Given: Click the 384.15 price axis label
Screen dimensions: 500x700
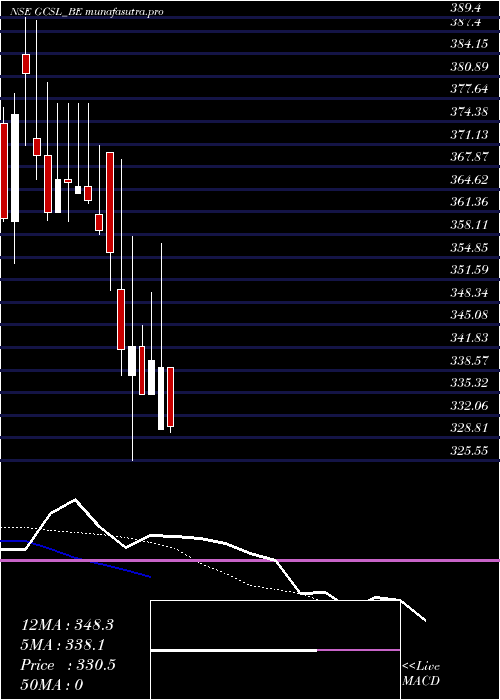Looking at the screenshot, I should pos(468,45).
